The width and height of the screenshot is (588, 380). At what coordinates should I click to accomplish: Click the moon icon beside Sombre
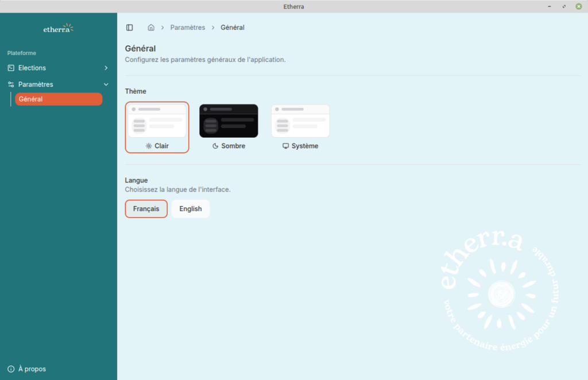(215, 146)
